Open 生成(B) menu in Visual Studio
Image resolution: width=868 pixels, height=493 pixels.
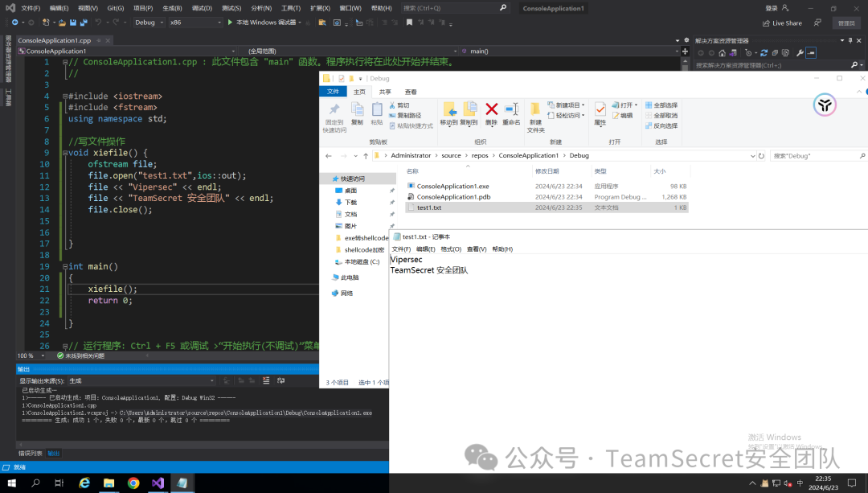coord(172,8)
